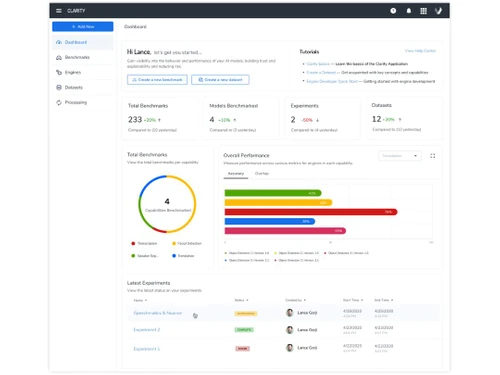Click the yellow bar in performance chart
Image resolution: width=500 pixels, height=375 pixels.
278,202
